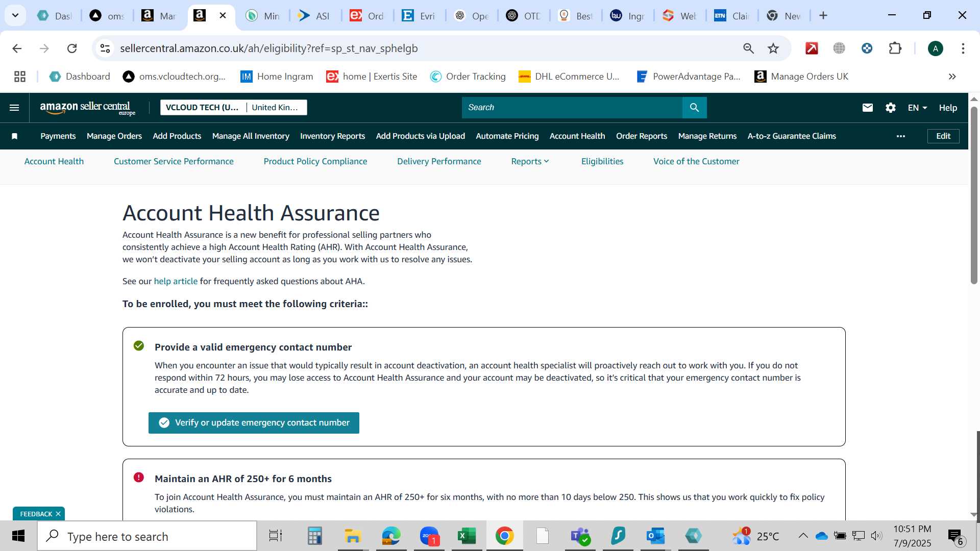The height and width of the screenshot is (551, 980).
Task: Open the zoom magnifier icon in address bar
Action: [x=748, y=48]
